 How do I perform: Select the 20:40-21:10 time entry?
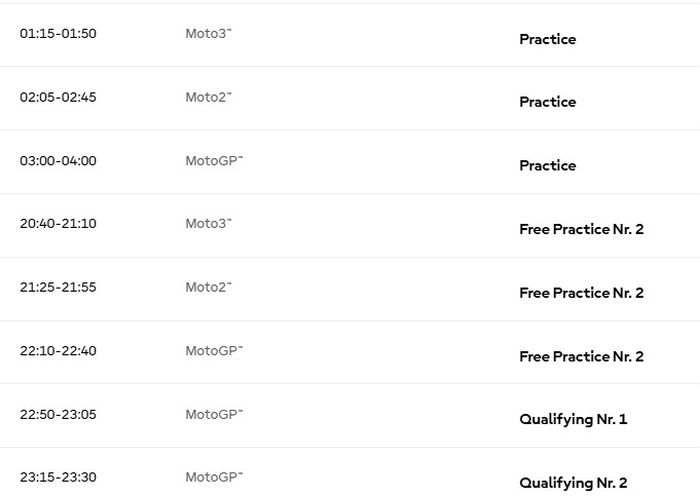pyautogui.click(x=58, y=223)
